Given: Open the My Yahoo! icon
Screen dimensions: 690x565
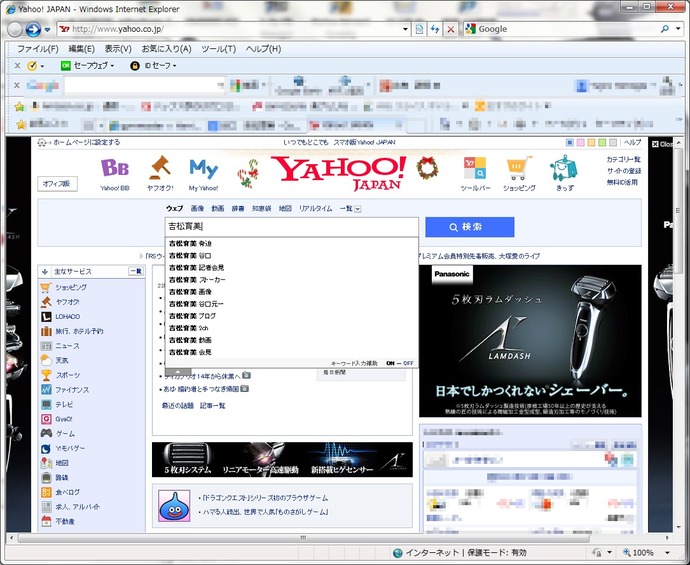Looking at the screenshot, I should 203,169.
